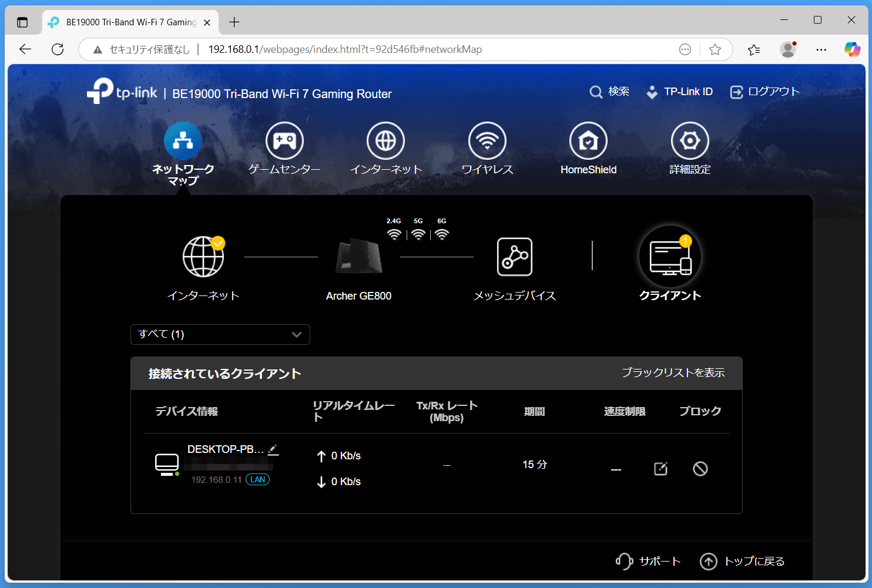The width and height of the screenshot is (872, 588).
Task: Click the 15 分 duration value
Action: (x=535, y=465)
